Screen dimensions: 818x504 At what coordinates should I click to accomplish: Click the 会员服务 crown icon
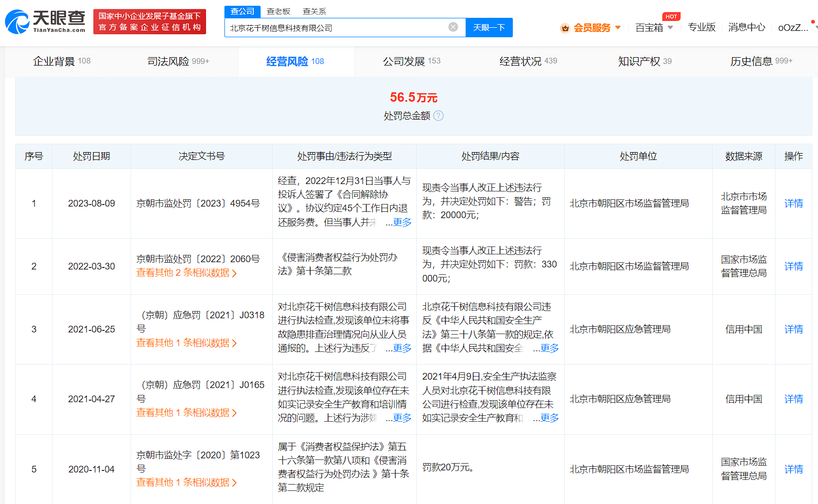click(565, 28)
